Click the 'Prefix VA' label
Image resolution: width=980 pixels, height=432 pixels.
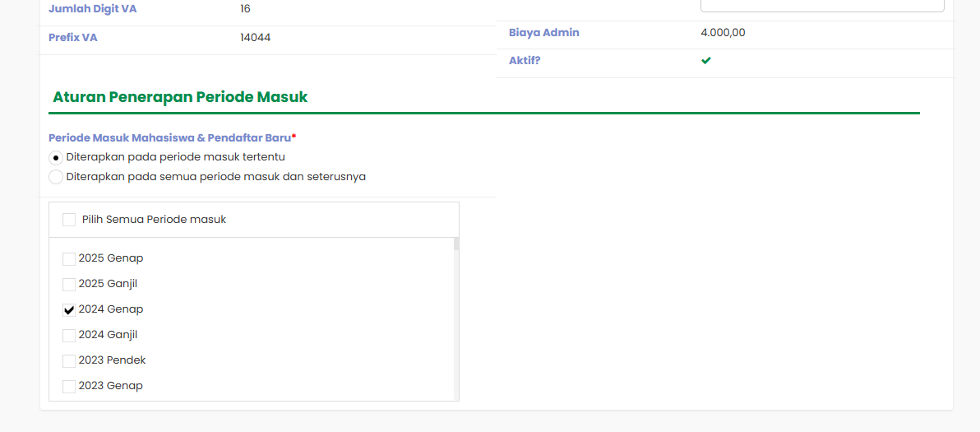click(x=73, y=38)
